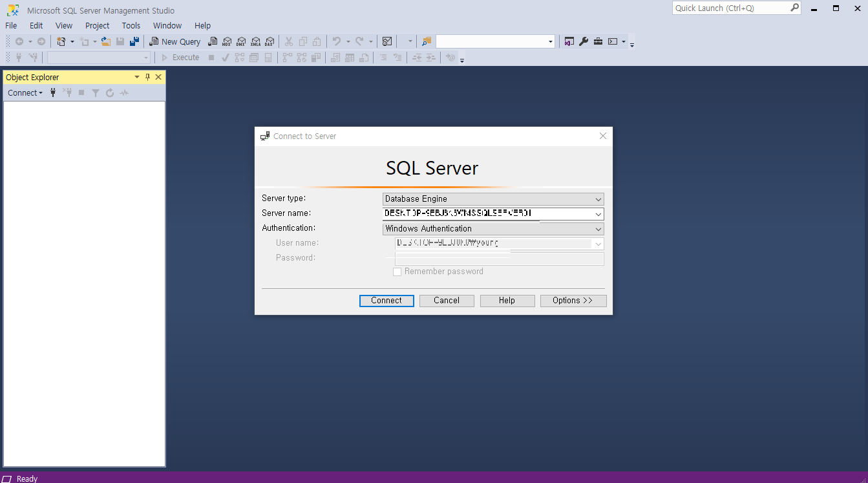Click Navigate Forward arrow icon
Image resolution: width=868 pixels, height=483 pixels.
click(41, 41)
